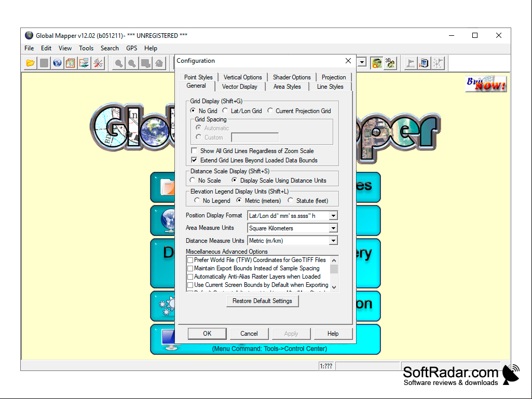Click the gray zoom box tool icon
532x399 pixels.
coord(146,63)
